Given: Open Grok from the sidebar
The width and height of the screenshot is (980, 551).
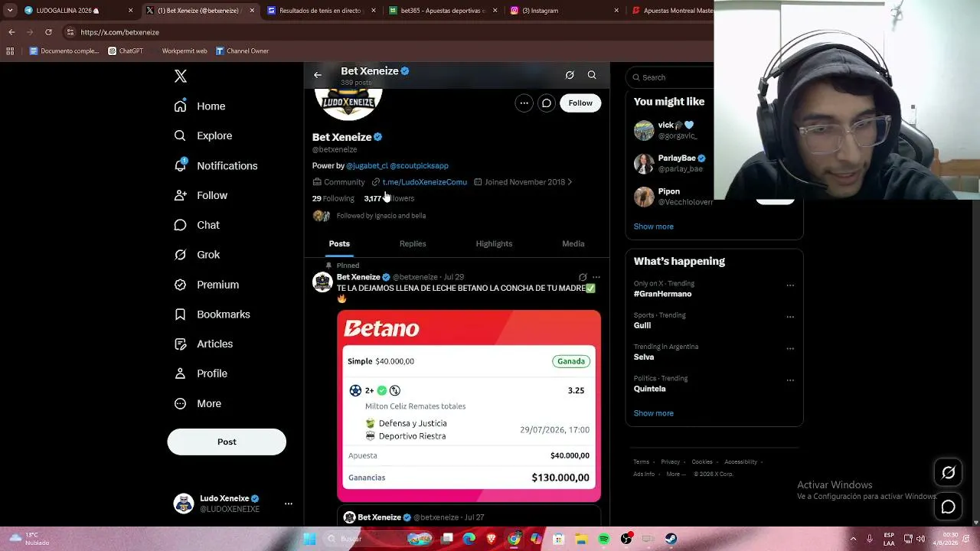Looking at the screenshot, I should tap(197, 255).
